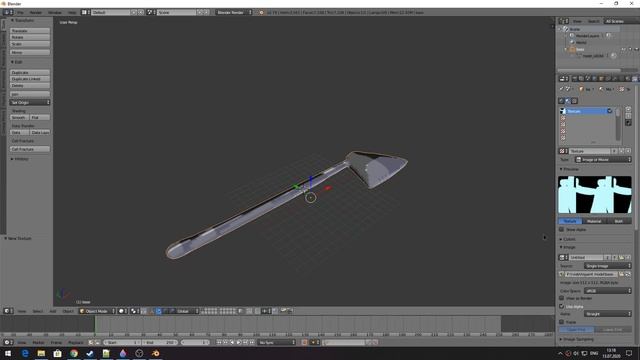Click the current frame slider field
640x360 pixels.
tap(195, 342)
